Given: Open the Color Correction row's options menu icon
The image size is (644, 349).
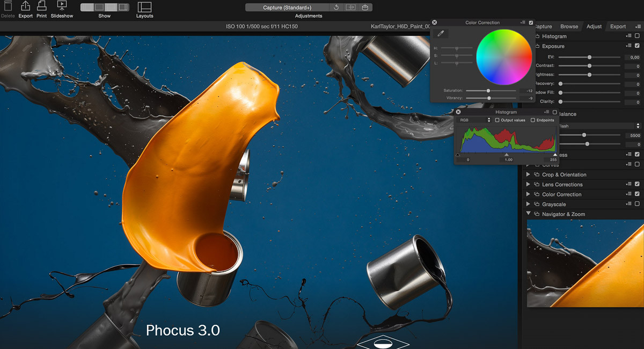Looking at the screenshot, I should pos(629,194).
